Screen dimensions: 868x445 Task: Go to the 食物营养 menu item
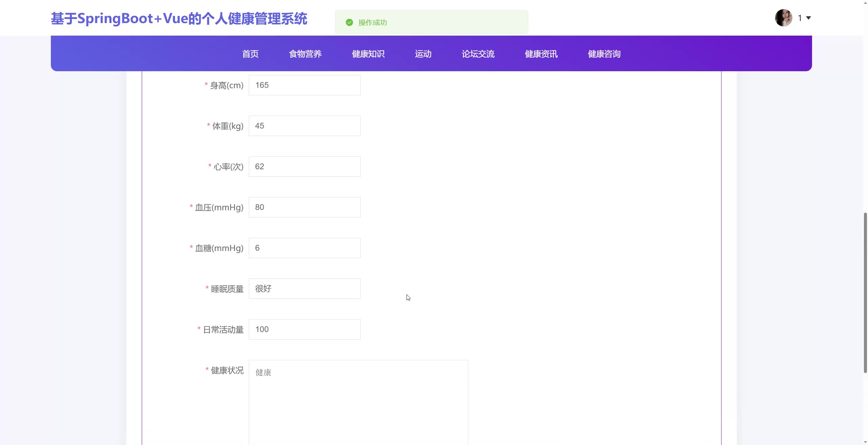[305, 54]
